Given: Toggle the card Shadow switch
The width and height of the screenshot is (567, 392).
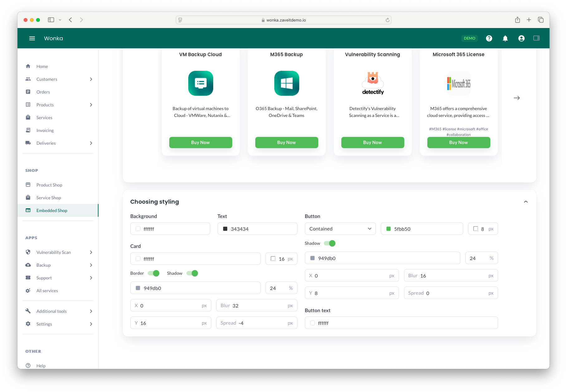Looking at the screenshot, I should pyautogui.click(x=192, y=273).
